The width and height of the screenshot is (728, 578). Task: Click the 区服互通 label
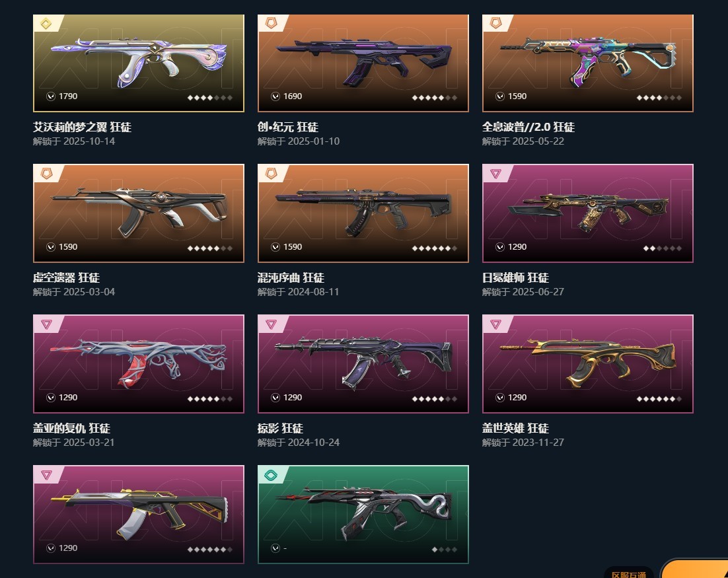tap(629, 574)
